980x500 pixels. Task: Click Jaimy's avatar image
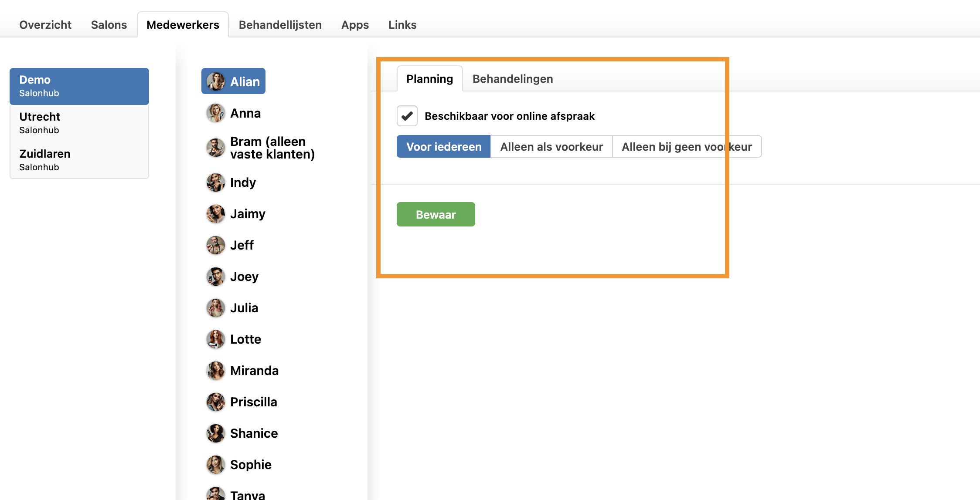(x=215, y=214)
